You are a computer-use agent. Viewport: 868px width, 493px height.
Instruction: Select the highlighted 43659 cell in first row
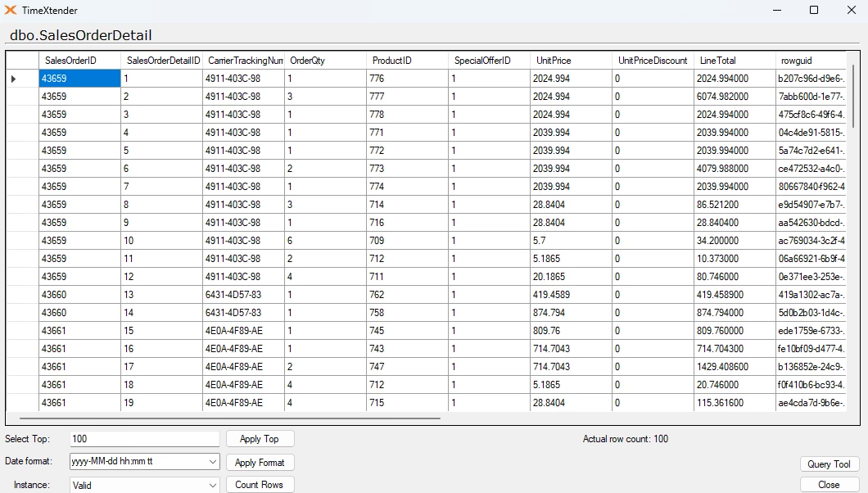[x=79, y=79]
